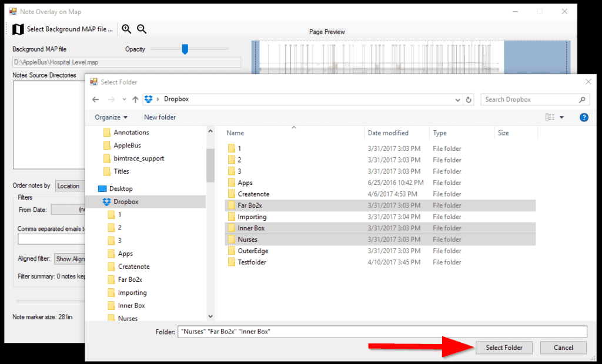Click the zoom in magnifier icon
602x364 pixels.
[x=126, y=29]
